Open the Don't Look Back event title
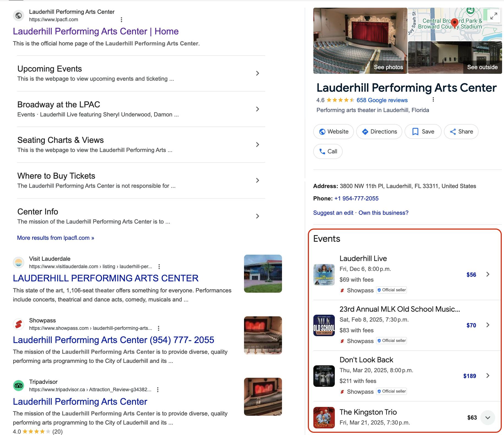 click(366, 360)
